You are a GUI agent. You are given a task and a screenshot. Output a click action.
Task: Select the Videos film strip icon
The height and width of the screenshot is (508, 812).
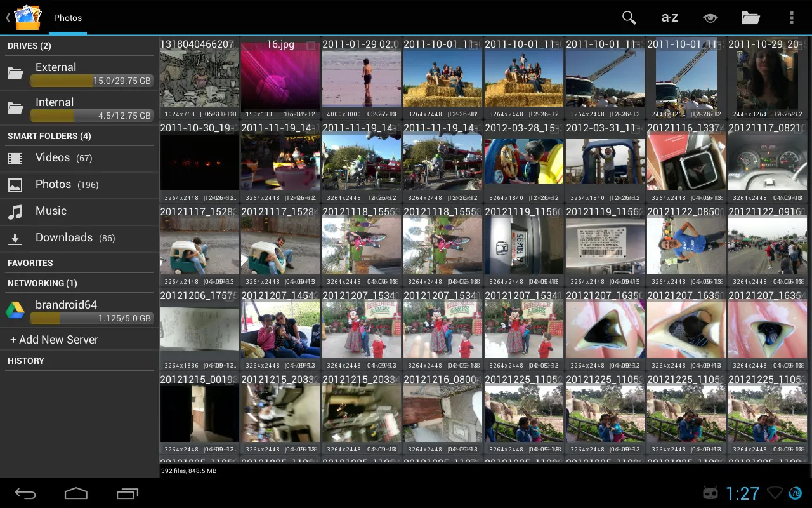(x=15, y=157)
